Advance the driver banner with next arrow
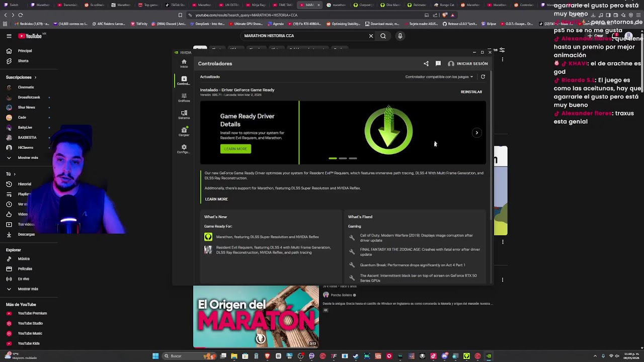This screenshot has height=362, width=644. click(x=477, y=133)
